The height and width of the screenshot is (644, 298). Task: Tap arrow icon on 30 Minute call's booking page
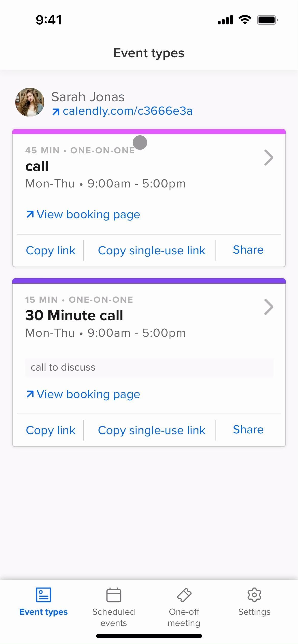(30, 394)
